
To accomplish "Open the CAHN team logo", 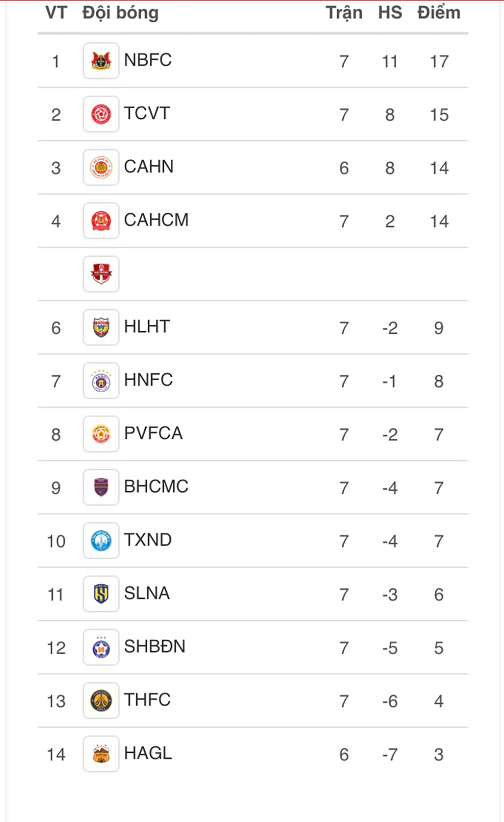I will [x=101, y=167].
